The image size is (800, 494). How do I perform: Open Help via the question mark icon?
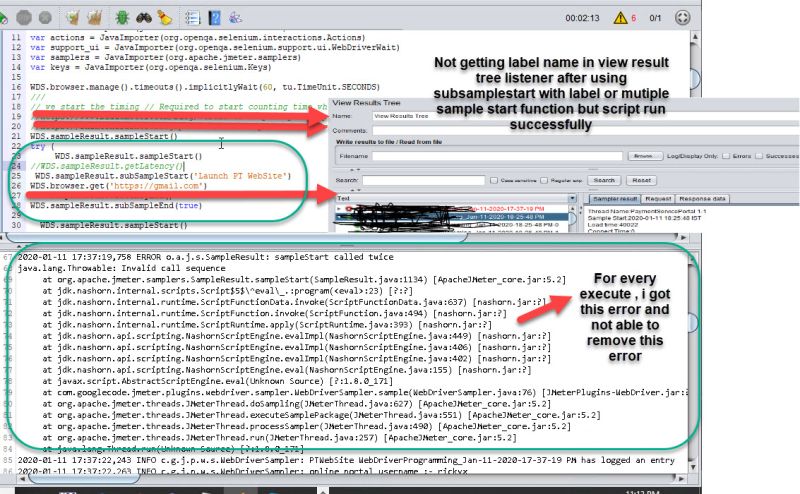click(214, 18)
